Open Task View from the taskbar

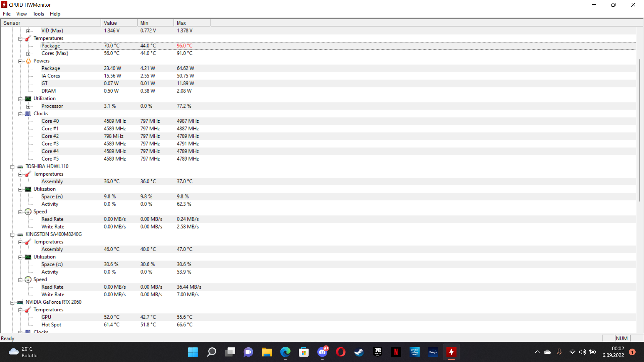[230, 352]
